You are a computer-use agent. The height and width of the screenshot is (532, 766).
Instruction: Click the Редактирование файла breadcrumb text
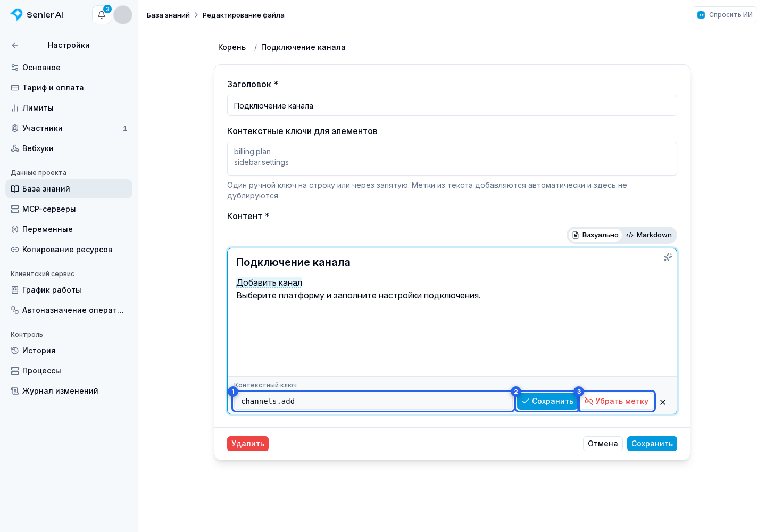click(244, 15)
